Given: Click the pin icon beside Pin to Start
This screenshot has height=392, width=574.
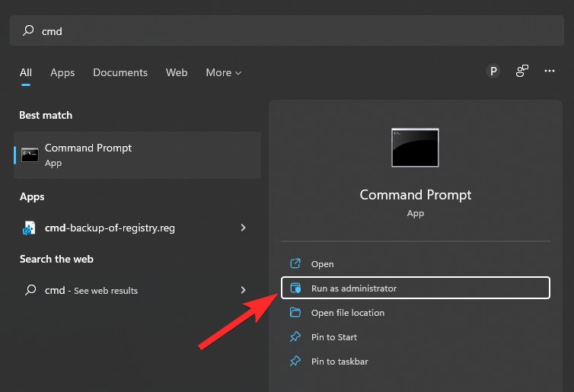Looking at the screenshot, I should coord(296,337).
